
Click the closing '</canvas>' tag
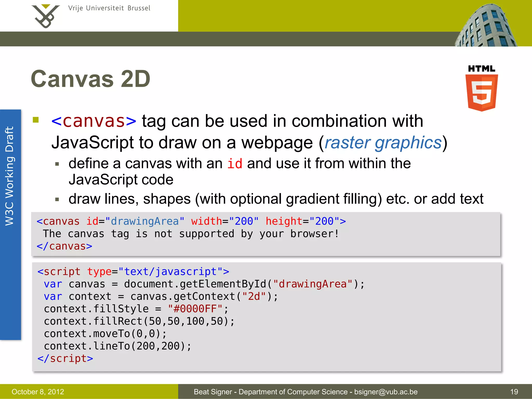coord(64,246)
